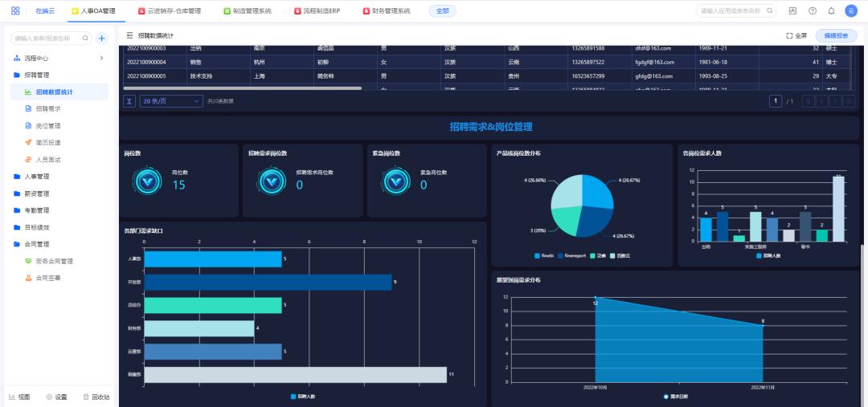Switch to 云进销存-仓库管理 tab
Screen dimensions: 868x407
point(169,11)
